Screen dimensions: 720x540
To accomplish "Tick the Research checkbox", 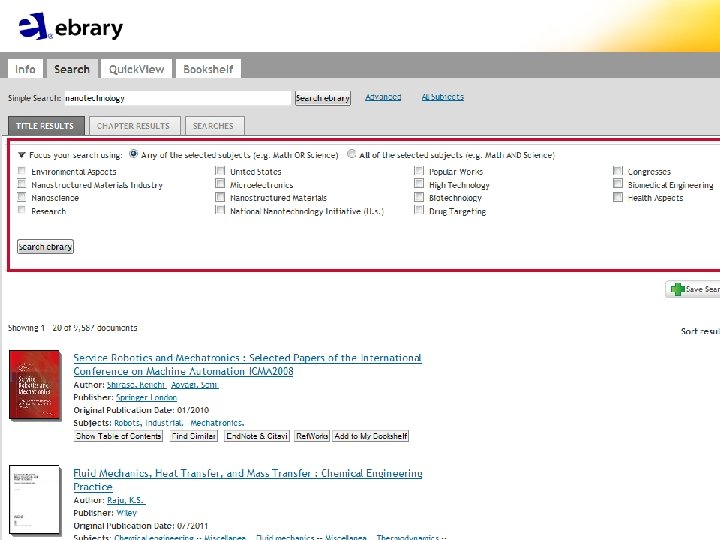I will click(22, 210).
